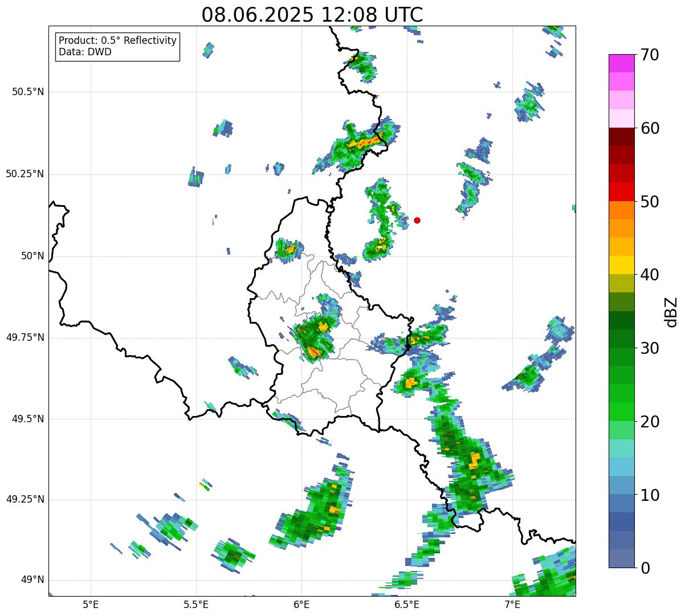This screenshot has width=685, height=616.
Task: Click the title "08.06.2025 12:08 UTC"
Action: tap(312, 15)
